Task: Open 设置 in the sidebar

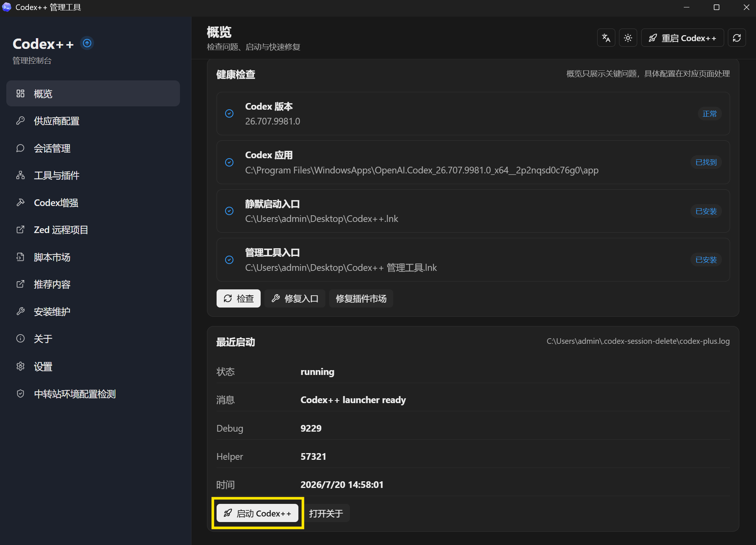Action: [93, 366]
